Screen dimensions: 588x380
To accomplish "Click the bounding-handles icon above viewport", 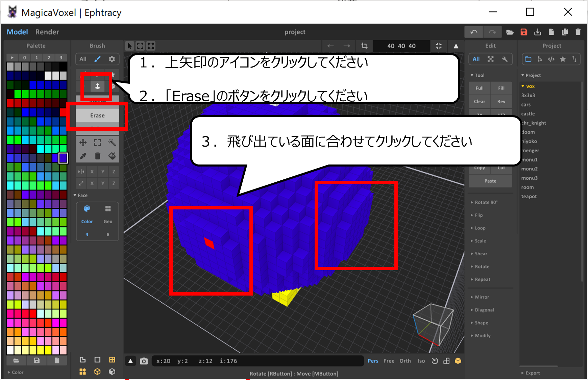I will pyautogui.click(x=151, y=46).
